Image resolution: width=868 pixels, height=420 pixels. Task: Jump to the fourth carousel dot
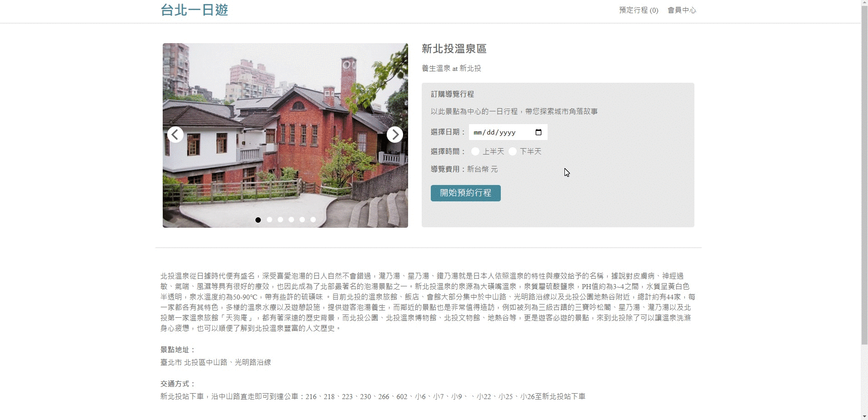[x=291, y=220]
